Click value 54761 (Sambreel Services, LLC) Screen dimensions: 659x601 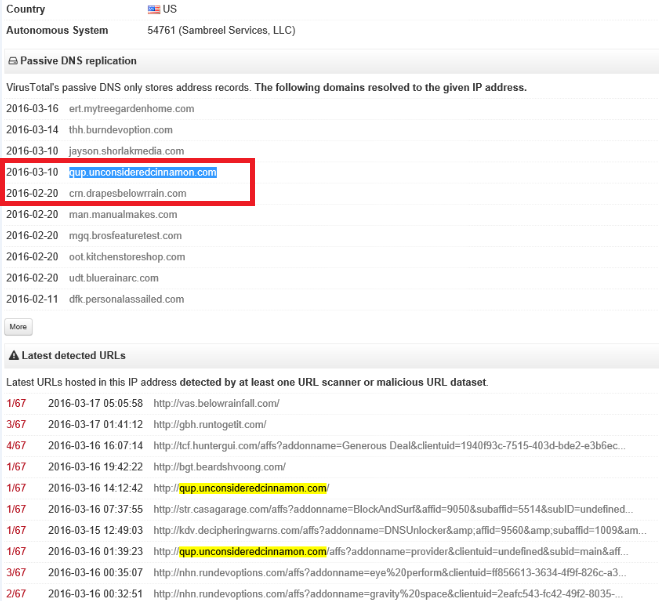tap(221, 30)
